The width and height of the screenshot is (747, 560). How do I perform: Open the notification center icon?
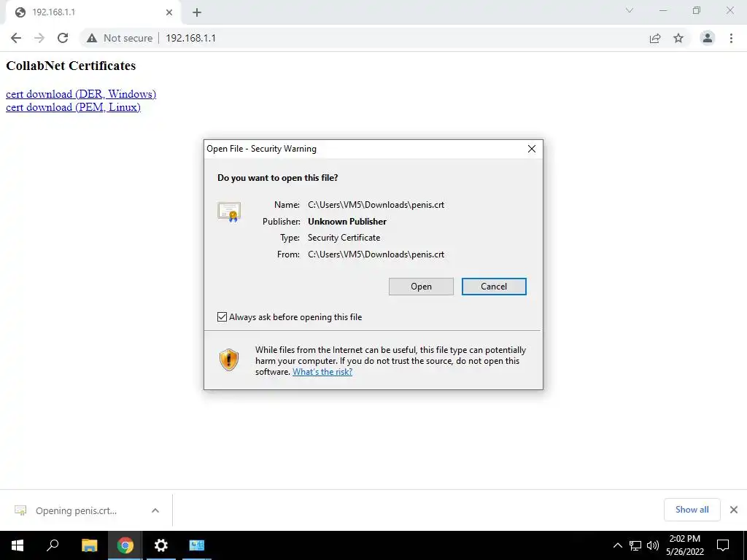coord(723,545)
